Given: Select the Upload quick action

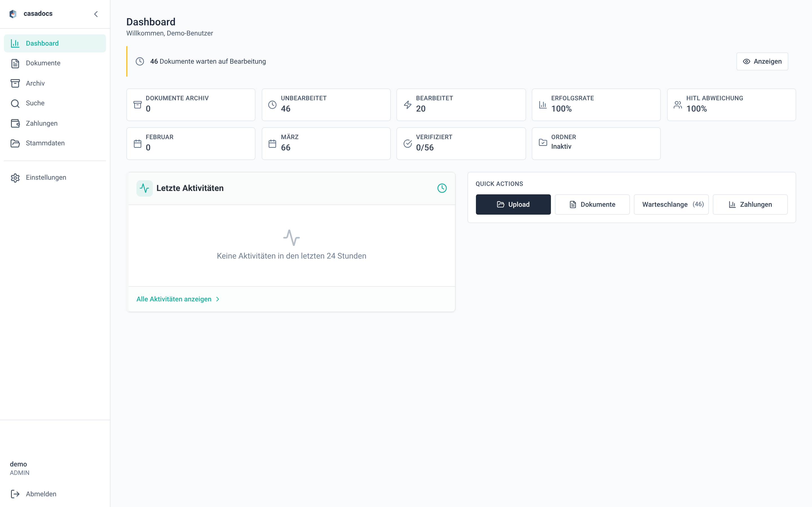Looking at the screenshot, I should [513, 204].
